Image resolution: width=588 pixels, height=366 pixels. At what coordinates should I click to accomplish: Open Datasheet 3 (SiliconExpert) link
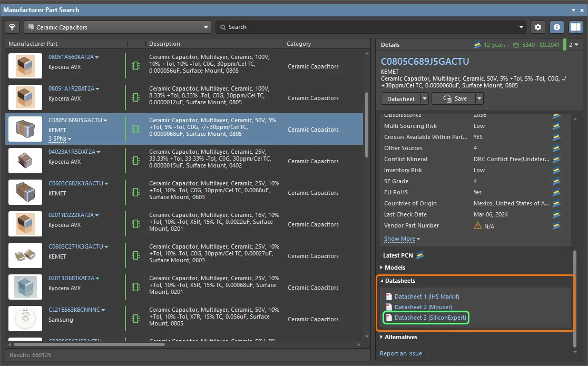click(x=431, y=318)
